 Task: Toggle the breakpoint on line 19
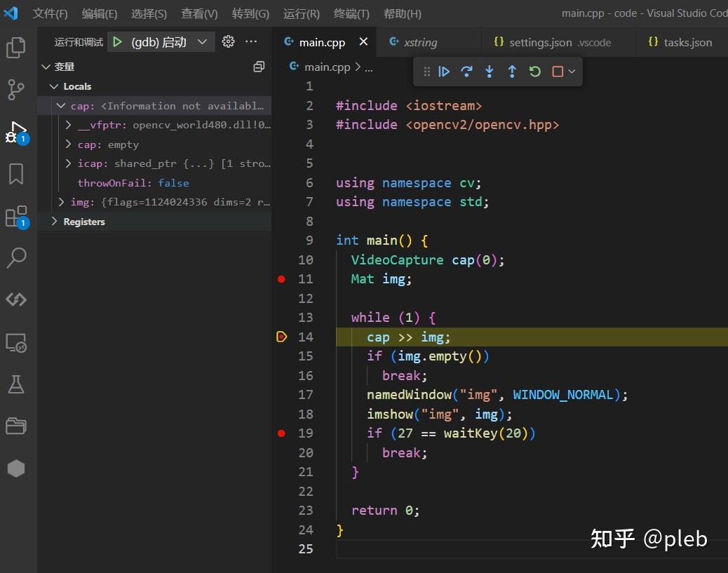281,433
